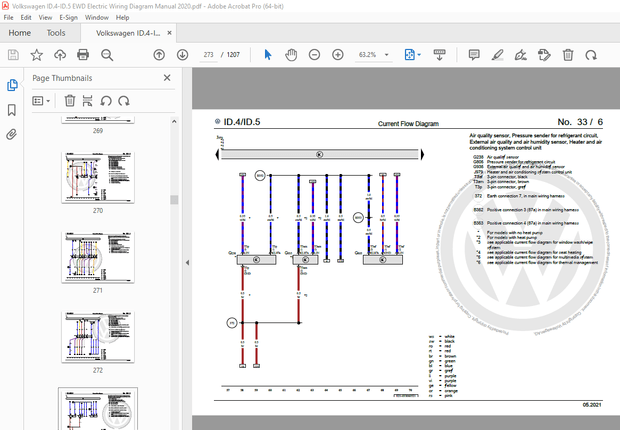Open the Help menu
Viewport: 620px width, 430px height.
tap(122, 17)
